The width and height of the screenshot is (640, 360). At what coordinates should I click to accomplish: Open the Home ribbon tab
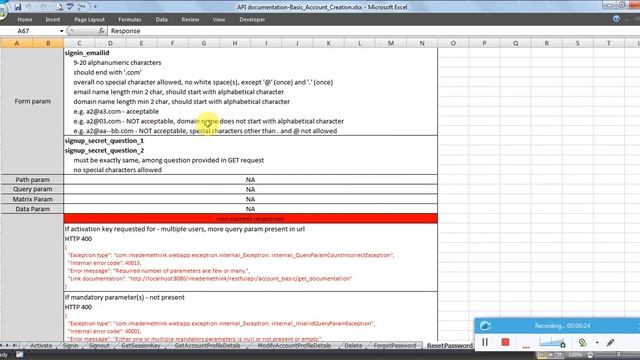point(24,20)
